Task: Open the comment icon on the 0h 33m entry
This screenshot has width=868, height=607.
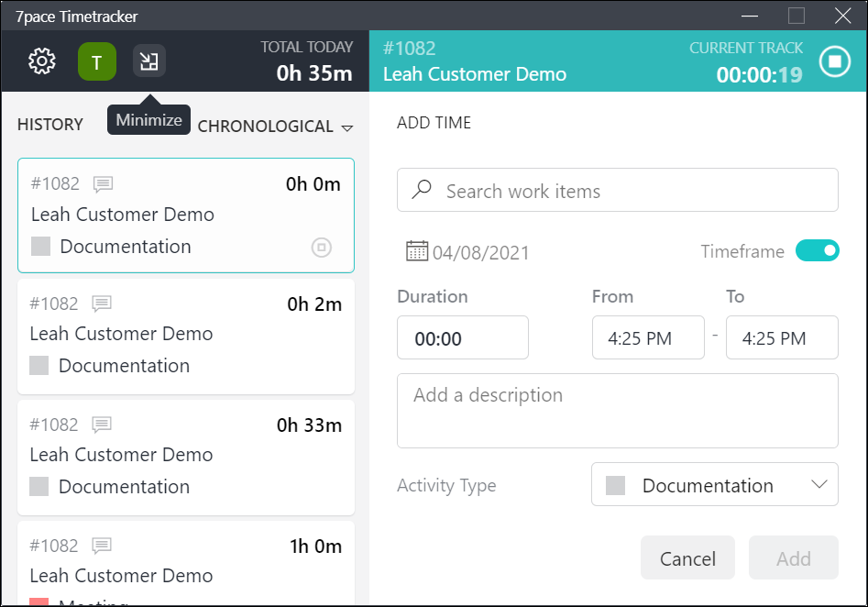Action: [102, 425]
